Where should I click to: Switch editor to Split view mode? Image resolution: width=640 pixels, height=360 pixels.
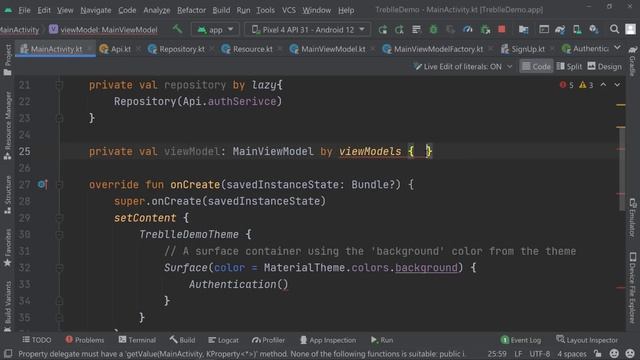click(569, 67)
